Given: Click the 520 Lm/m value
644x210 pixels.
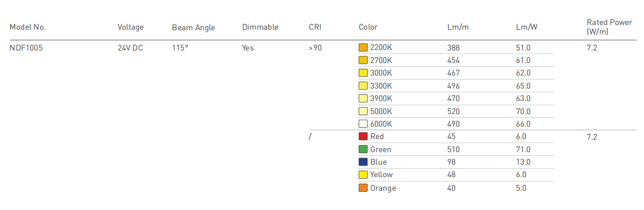Looking at the screenshot, I should coord(453,111).
